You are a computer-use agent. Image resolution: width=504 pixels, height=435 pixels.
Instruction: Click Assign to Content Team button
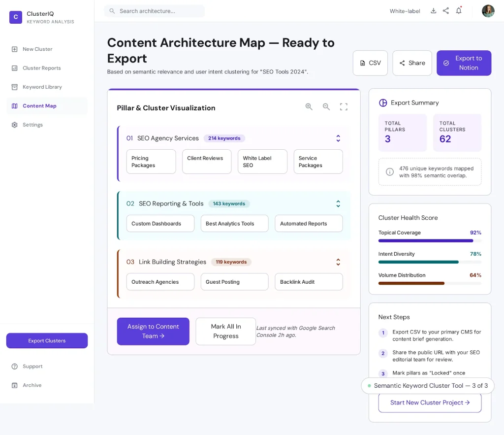(153, 332)
